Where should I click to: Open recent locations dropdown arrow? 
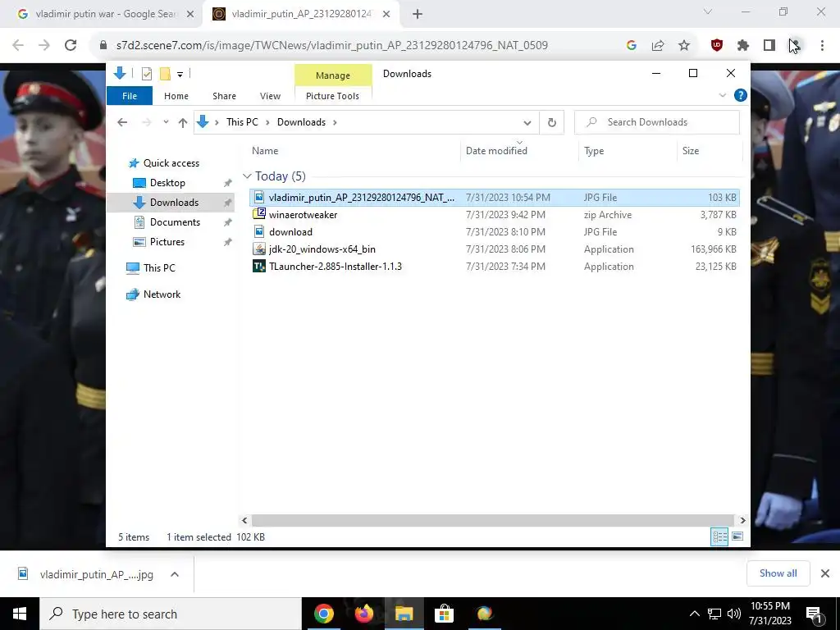coord(166,122)
